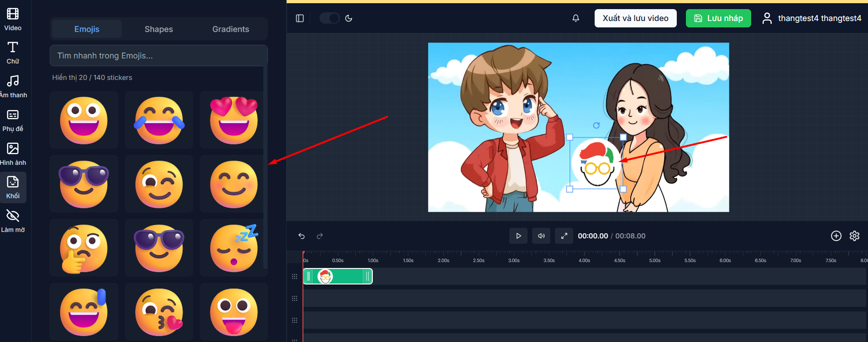Open the Video panel in sidebar
Viewport: 868px width, 342px height.
pyautogui.click(x=13, y=20)
